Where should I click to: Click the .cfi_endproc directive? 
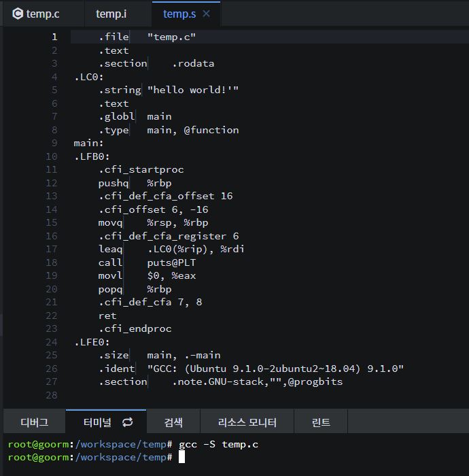click(x=135, y=328)
